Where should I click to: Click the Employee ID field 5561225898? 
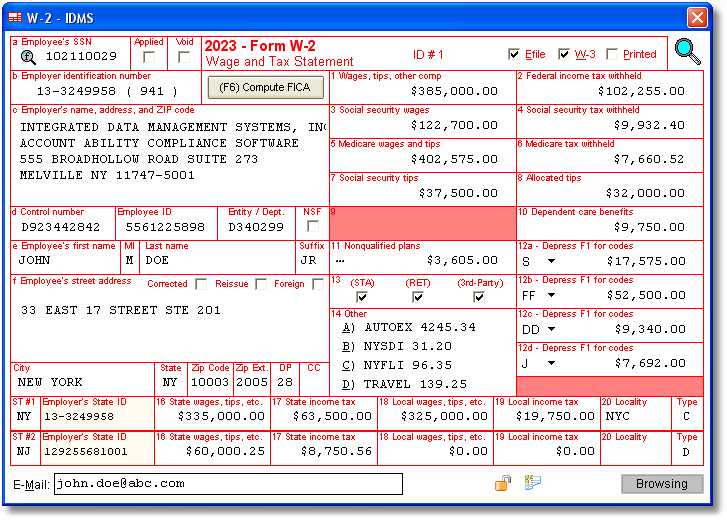(x=165, y=227)
